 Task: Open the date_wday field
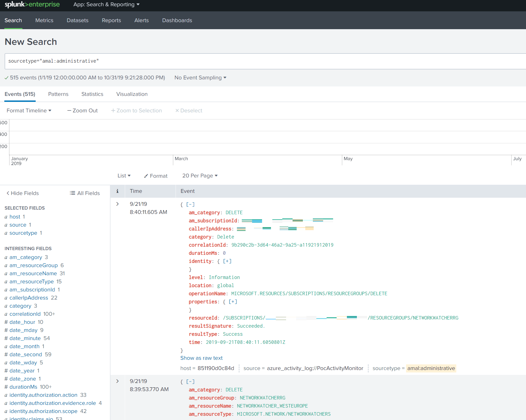tap(23, 362)
